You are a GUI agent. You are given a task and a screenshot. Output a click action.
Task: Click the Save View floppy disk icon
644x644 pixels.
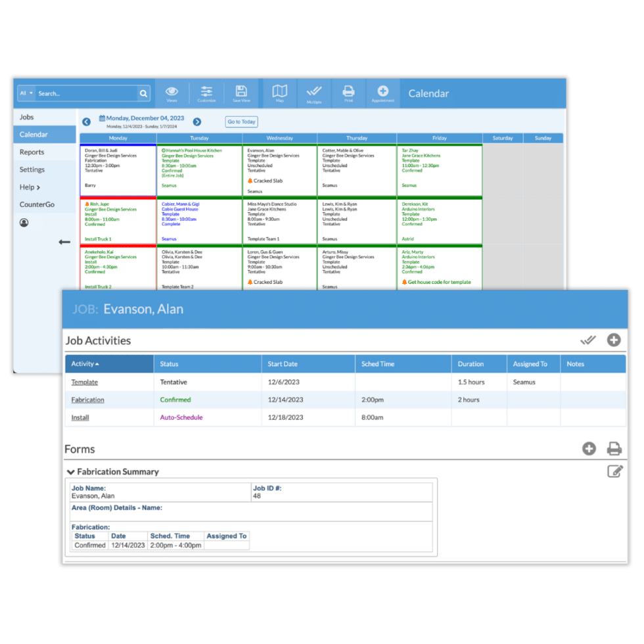(x=241, y=93)
